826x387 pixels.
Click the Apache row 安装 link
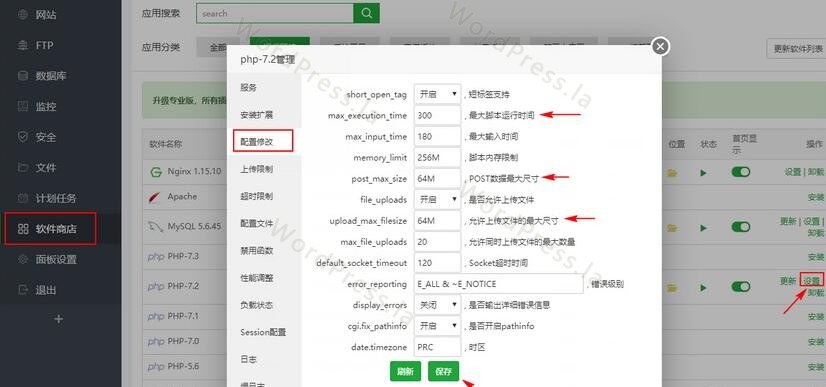tap(816, 197)
